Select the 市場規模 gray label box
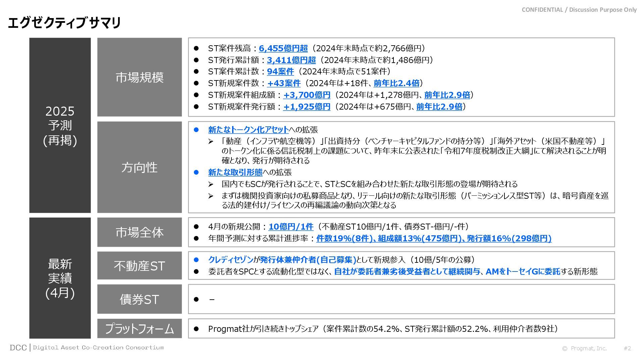The width and height of the screenshot is (644, 362). (140, 77)
